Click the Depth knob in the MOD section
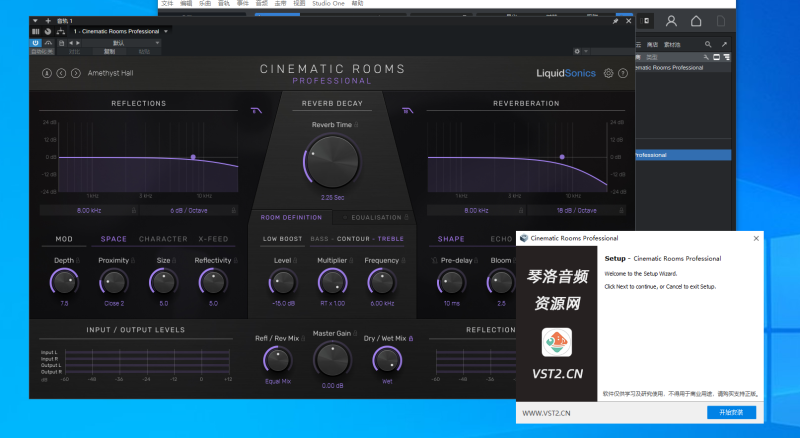Image resolution: width=800 pixels, height=438 pixels. 64,282
